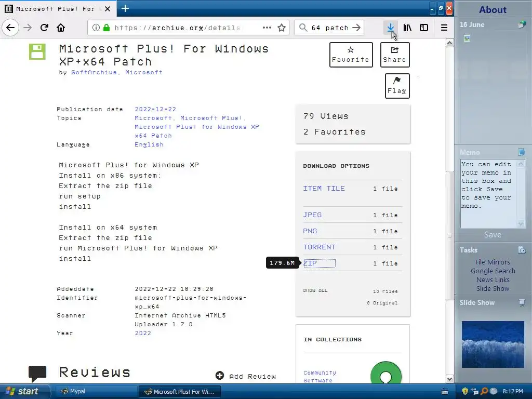
Task: Click the slide show image thumbnail
Action: (493, 344)
